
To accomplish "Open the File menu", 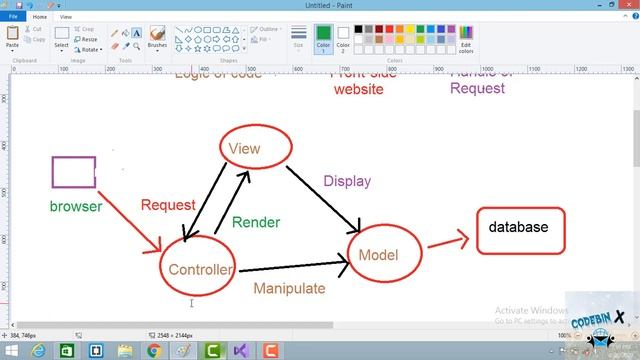I will pos(13,16).
